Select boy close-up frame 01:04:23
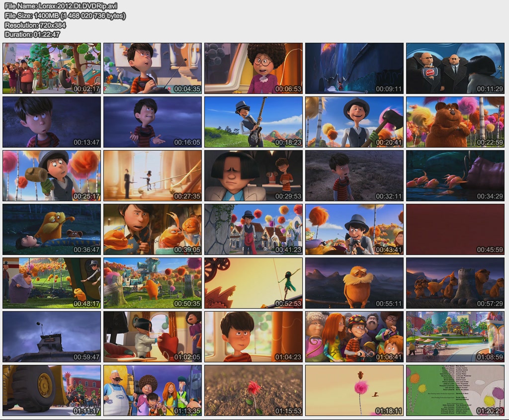This screenshot has height=420, width=509. tap(254, 336)
